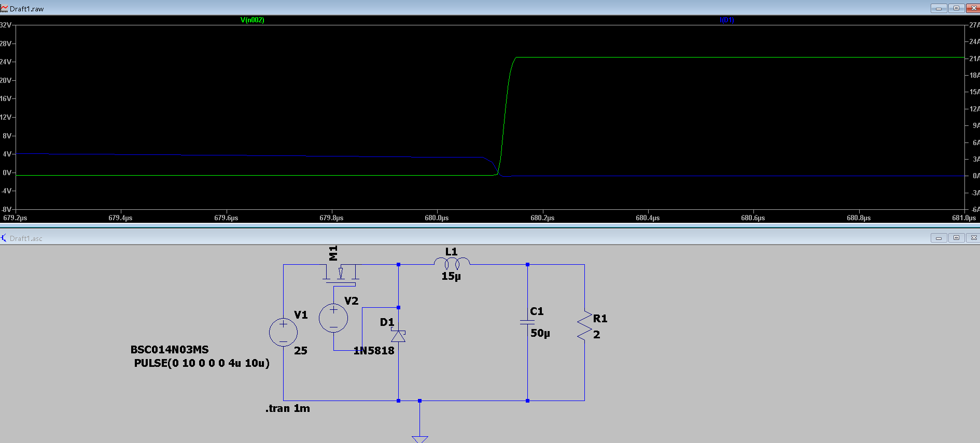Select the D1 Schottky diode symbol
This screenshot has width=980, height=443.
pyautogui.click(x=398, y=336)
